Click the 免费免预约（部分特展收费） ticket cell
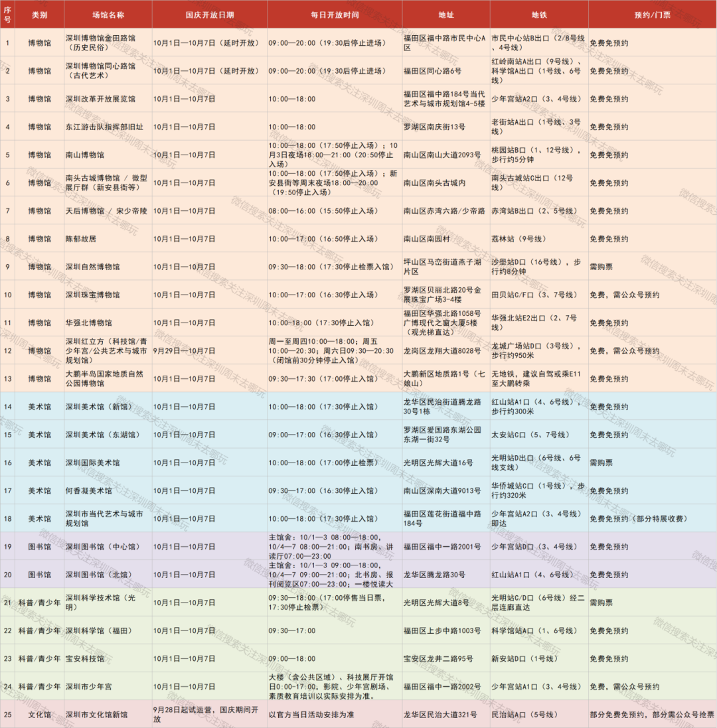The width and height of the screenshot is (717, 728). coord(653,518)
